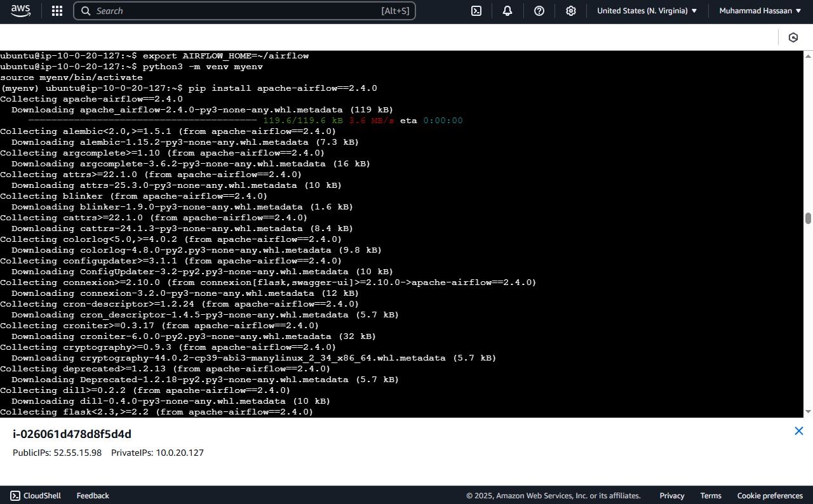The image size is (813, 504).
Task: Select instance ID i-026061d478d8f5d4d
Action: [x=72, y=434]
